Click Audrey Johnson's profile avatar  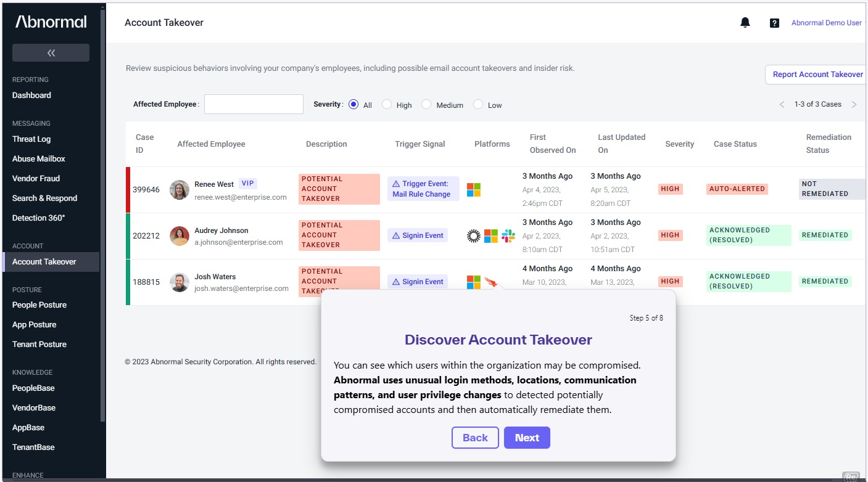180,236
